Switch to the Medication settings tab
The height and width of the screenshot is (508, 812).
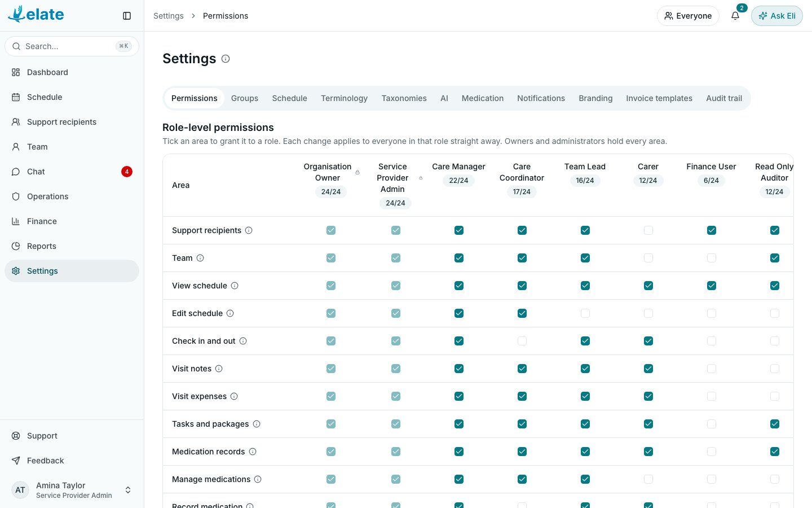click(483, 98)
